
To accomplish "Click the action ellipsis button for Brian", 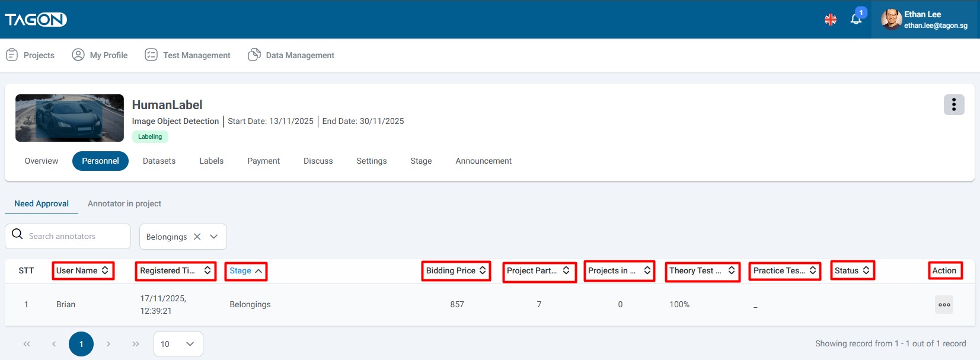I will coord(944,305).
